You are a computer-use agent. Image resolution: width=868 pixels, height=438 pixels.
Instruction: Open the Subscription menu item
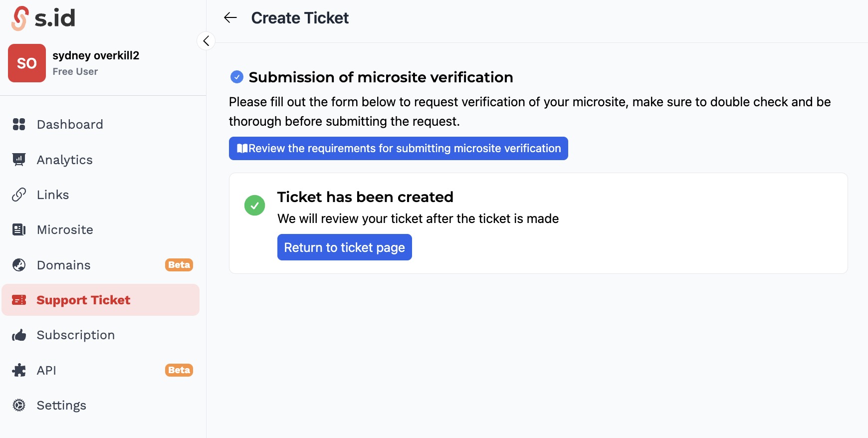(101, 335)
